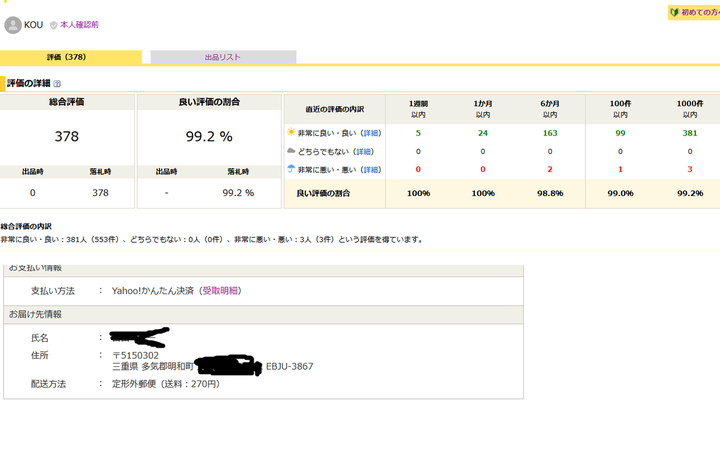The image size is (720, 461).
Task: Click the help icon beside 評価の詳細
Action: click(x=57, y=84)
